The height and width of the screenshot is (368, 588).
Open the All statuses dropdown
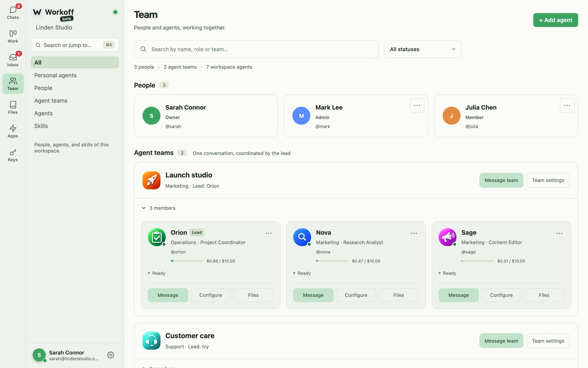[422, 49]
